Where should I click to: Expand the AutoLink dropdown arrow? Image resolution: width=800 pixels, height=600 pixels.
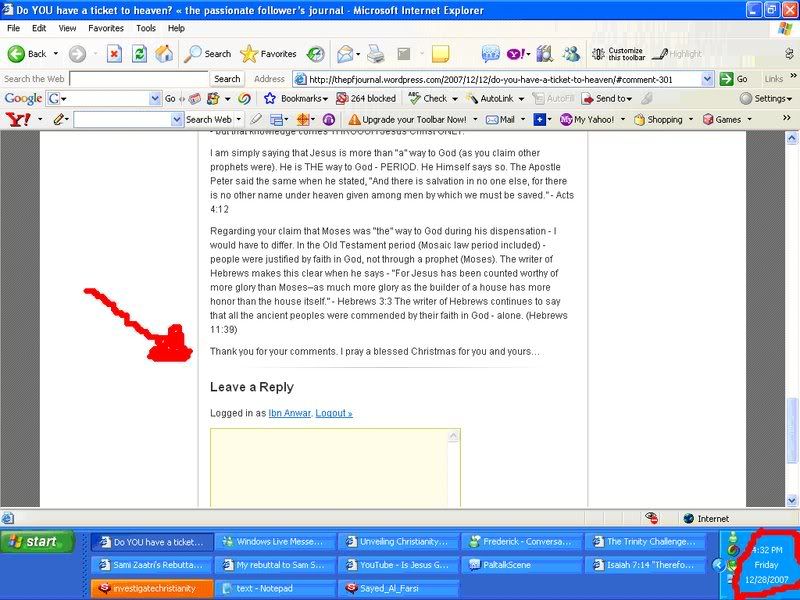[521, 99]
